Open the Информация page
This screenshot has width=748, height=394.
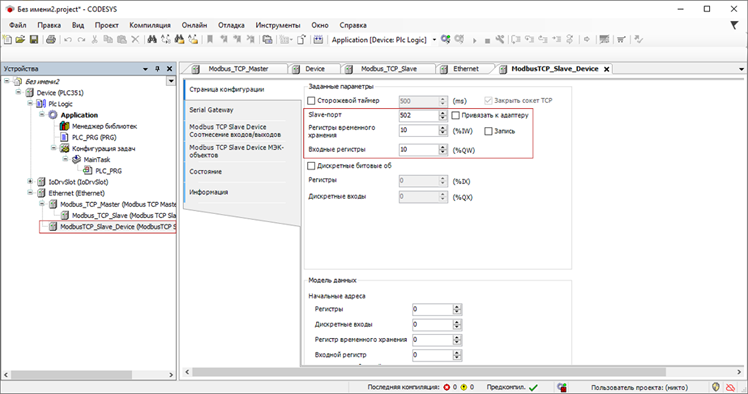click(208, 192)
